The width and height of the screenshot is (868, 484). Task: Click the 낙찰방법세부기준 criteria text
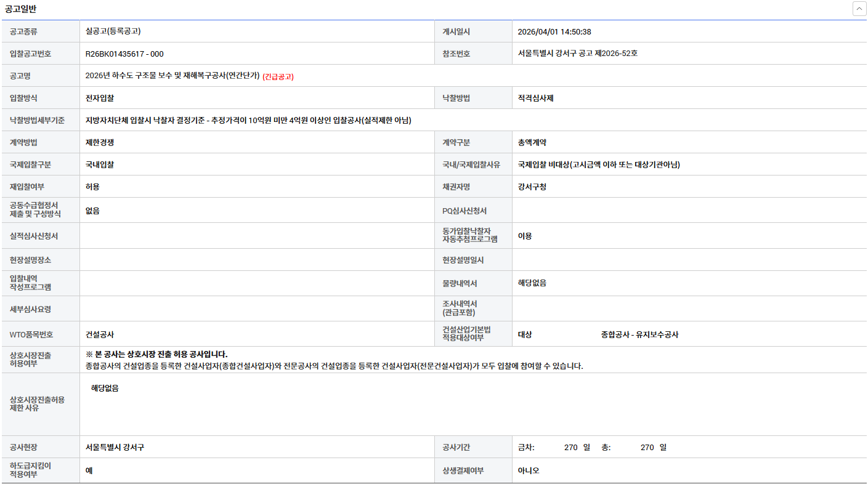click(x=248, y=120)
